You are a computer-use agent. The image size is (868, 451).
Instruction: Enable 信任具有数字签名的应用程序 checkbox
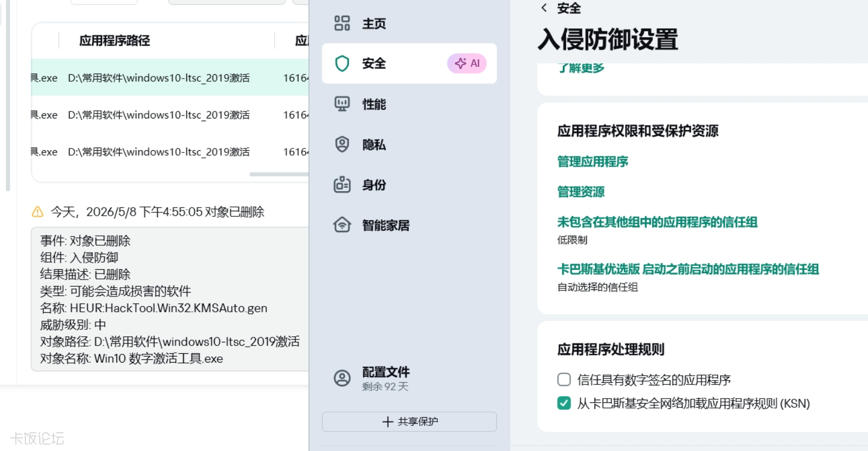564,379
